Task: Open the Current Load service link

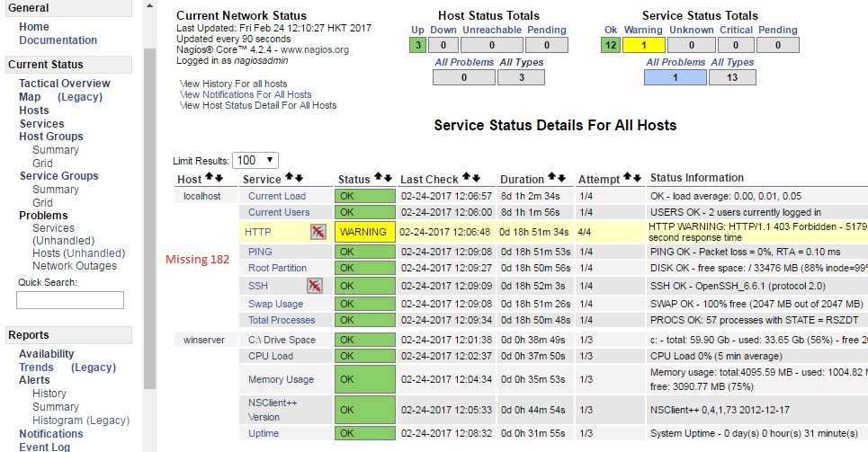Action: pos(277,196)
